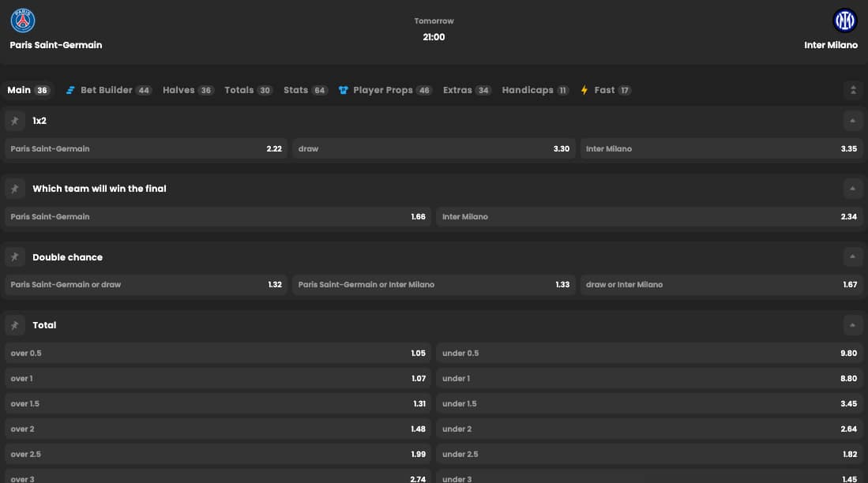This screenshot has width=868, height=483.
Task: Bet on draw at 3.30
Action: (434, 149)
